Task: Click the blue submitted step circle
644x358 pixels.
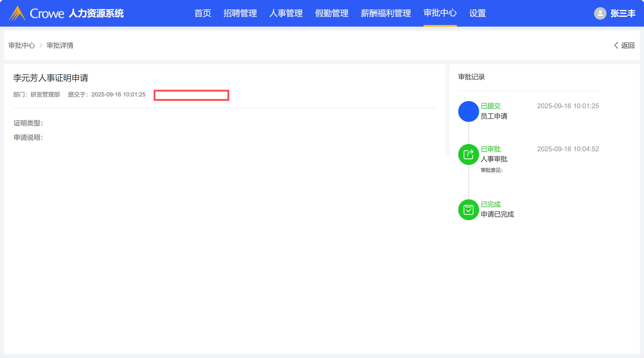Action: [x=468, y=111]
